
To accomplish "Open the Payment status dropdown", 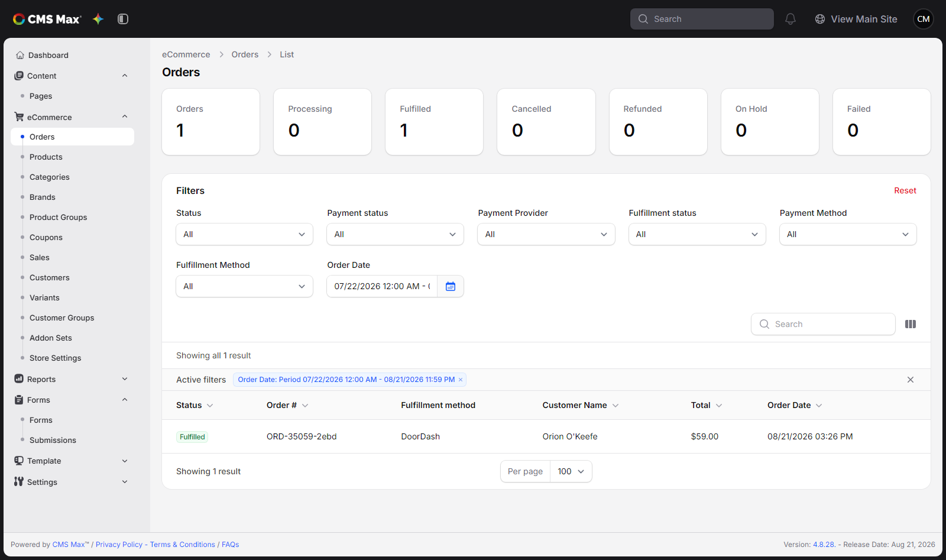I will 395,234.
